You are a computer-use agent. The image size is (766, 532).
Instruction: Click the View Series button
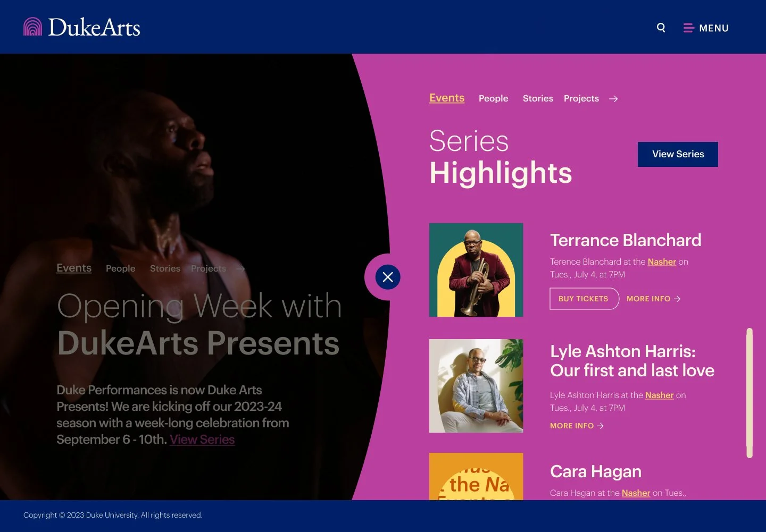coord(678,154)
